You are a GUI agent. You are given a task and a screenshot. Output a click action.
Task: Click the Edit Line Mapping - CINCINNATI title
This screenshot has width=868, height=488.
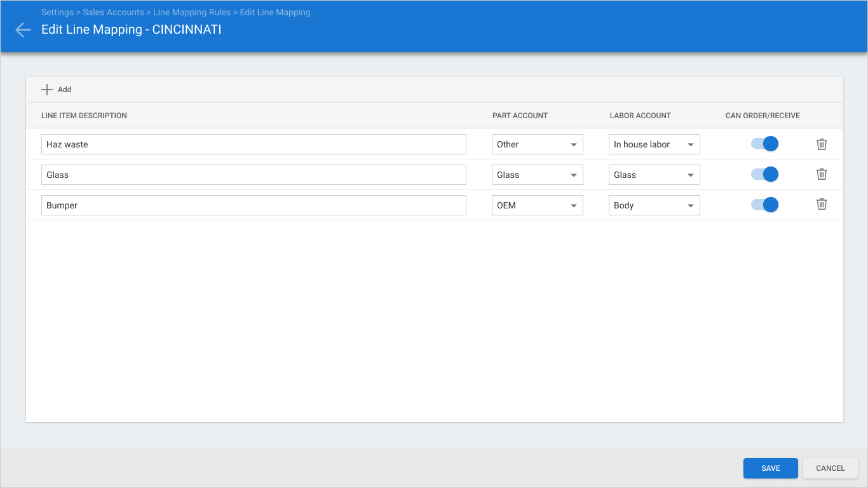132,30
